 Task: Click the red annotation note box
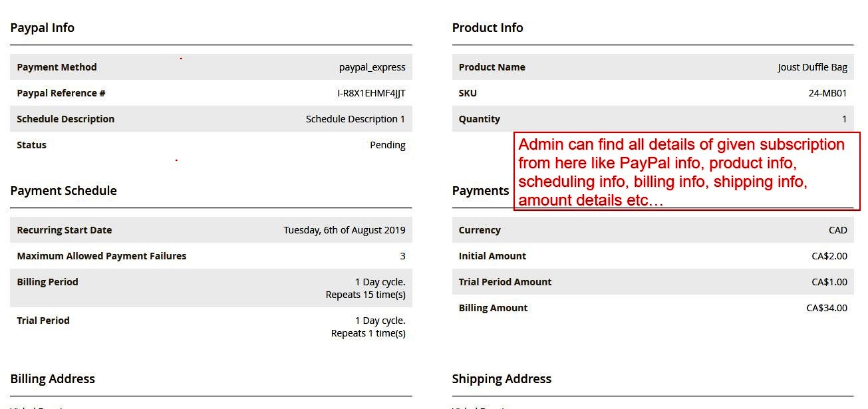click(x=686, y=172)
